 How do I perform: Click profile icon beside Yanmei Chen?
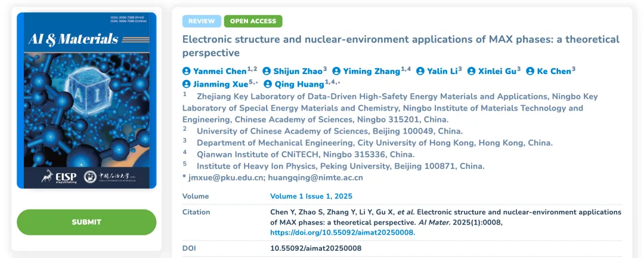(187, 71)
